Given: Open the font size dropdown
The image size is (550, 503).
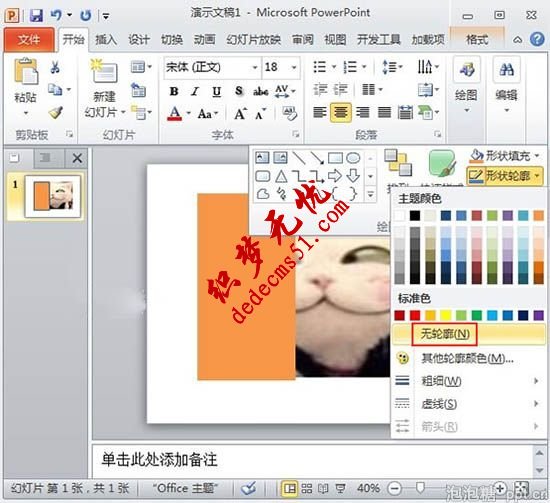Looking at the screenshot, I should click(x=294, y=67).
